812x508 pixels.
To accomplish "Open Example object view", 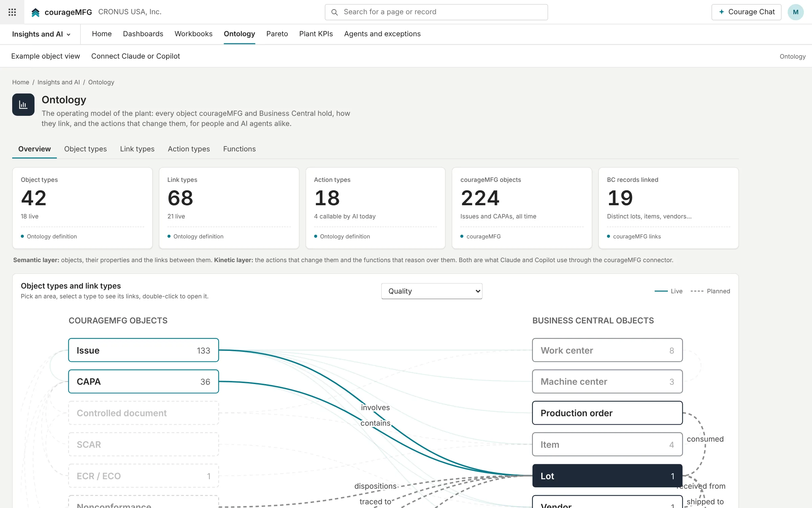I will pos(46,56).
